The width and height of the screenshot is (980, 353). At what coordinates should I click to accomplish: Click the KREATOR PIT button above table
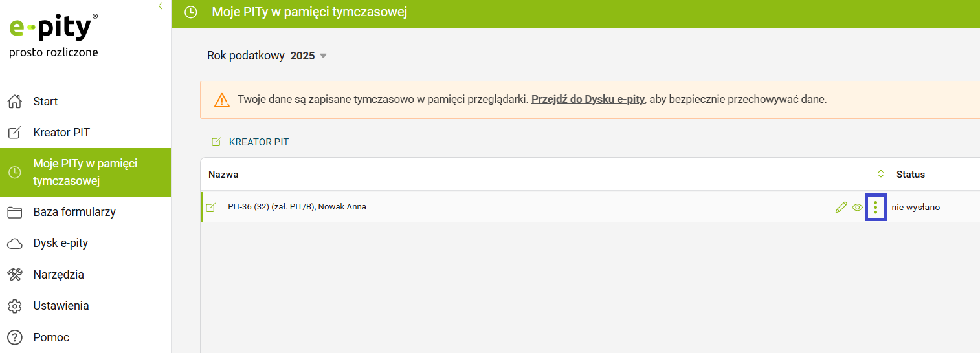[251, 142]
